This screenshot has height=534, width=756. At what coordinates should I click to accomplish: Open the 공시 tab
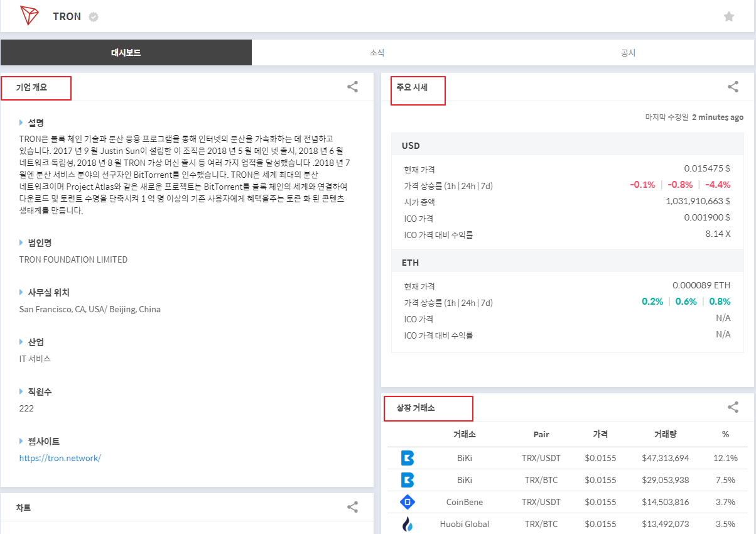pyautogui.click(x=628, y=53)
